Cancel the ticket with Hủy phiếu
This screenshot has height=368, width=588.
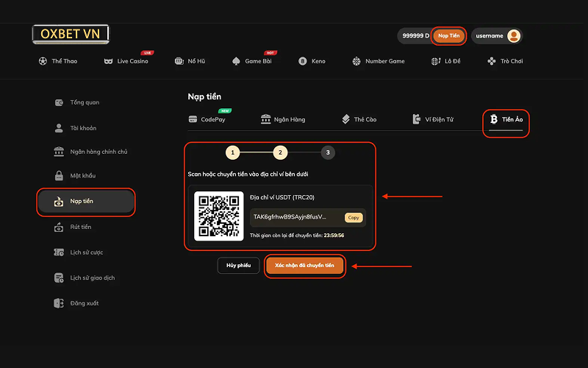click(238, 265)
